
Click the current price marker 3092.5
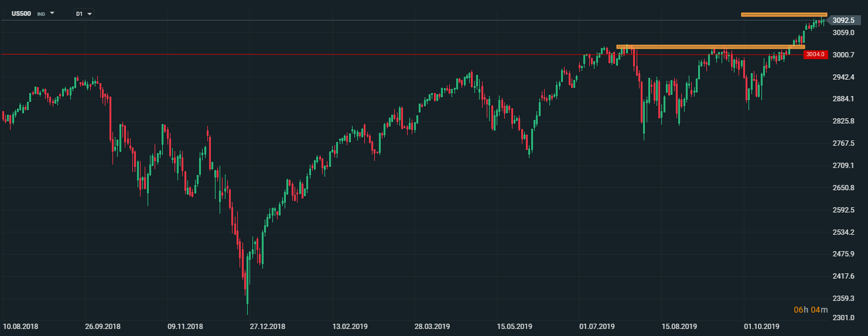[843, 20]
